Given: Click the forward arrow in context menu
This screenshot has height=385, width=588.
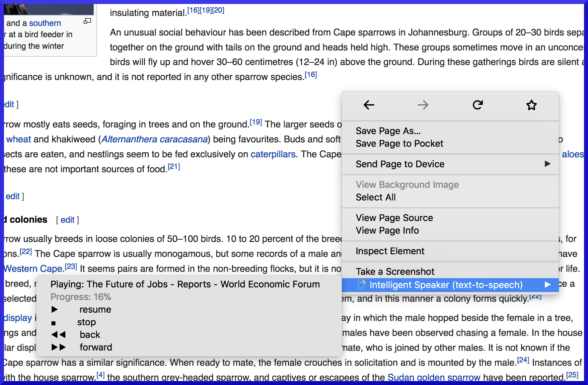Looking at the screenshot, I should pyautogui.click(x=423, y=105).
